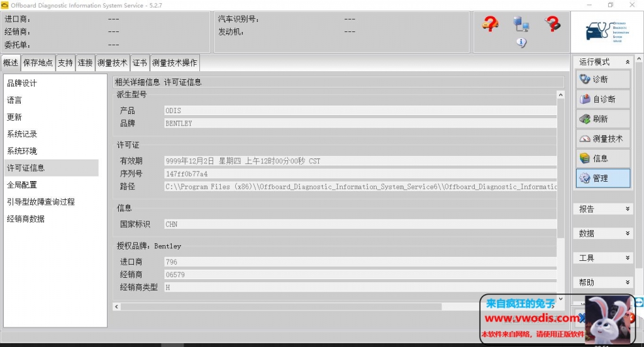Image resolution: width=644 pixels, height=347 pixels.
Task: Click the 汽车识别号 label in the header
Action: point(238,19)
